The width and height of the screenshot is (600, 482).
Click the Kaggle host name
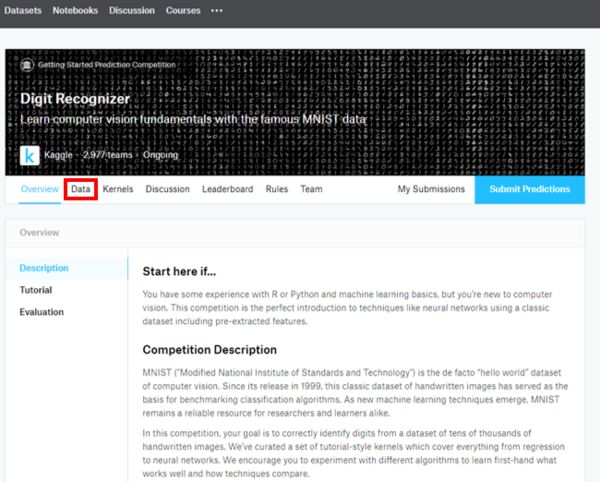click(x=58, y=155)
